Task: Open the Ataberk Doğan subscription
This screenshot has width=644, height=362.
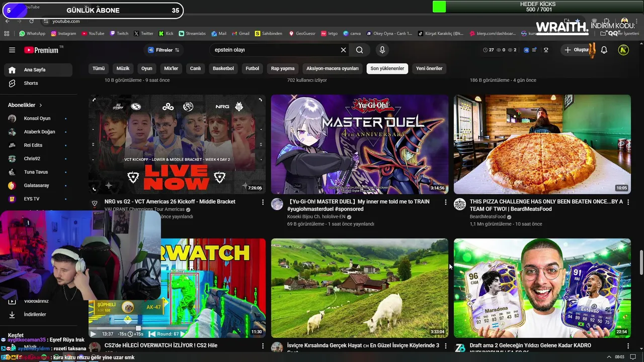Action: [x=38, y=132]
